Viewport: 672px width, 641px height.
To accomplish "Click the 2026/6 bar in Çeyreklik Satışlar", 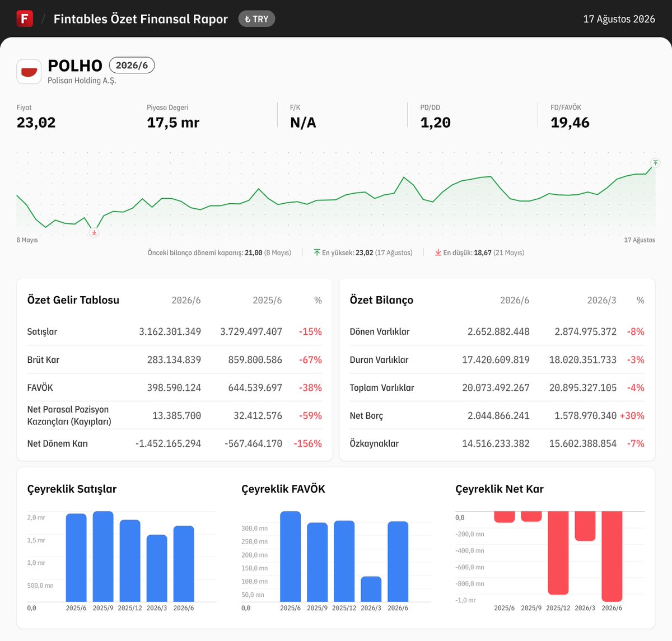I will (x=184, y=564).
